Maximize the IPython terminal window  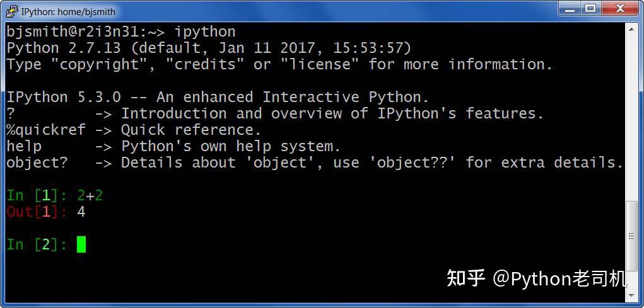pos(590,9)
